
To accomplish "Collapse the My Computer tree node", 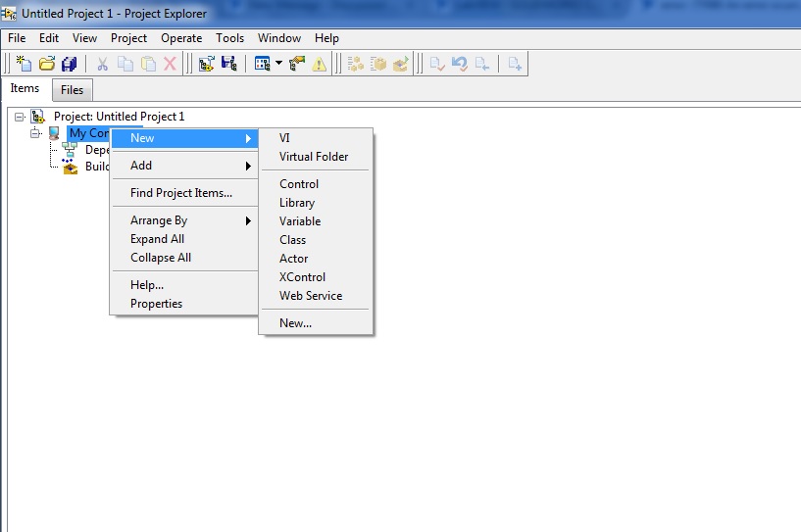I will [x=35, y=133].
